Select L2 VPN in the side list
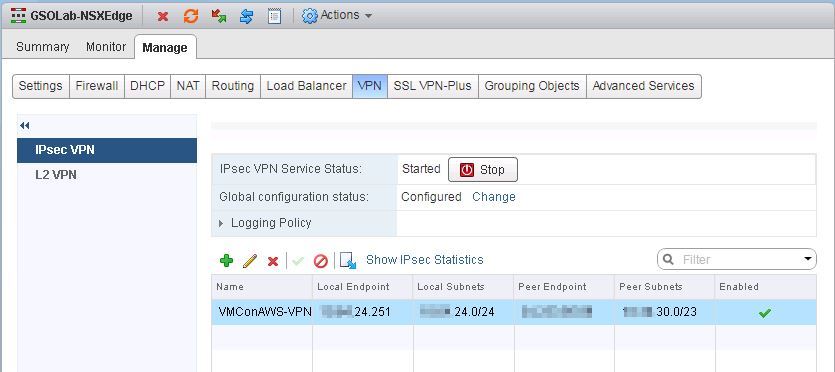 (x=107, y=175)
